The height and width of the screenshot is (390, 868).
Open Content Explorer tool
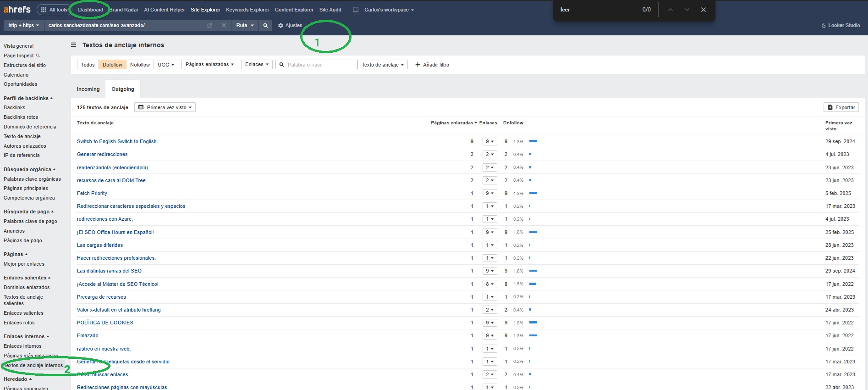pyautogui.click(x=294, y=10)
